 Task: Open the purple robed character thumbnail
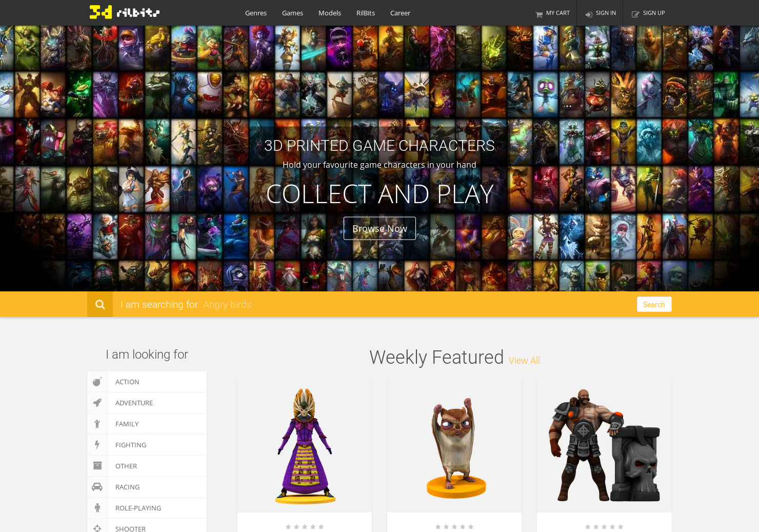tap(305, 446)
